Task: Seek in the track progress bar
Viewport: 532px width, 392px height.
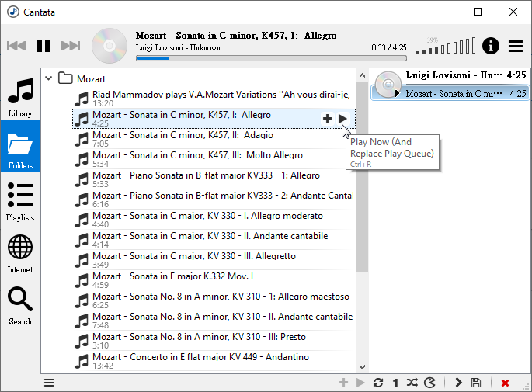Action: point(271,58)
